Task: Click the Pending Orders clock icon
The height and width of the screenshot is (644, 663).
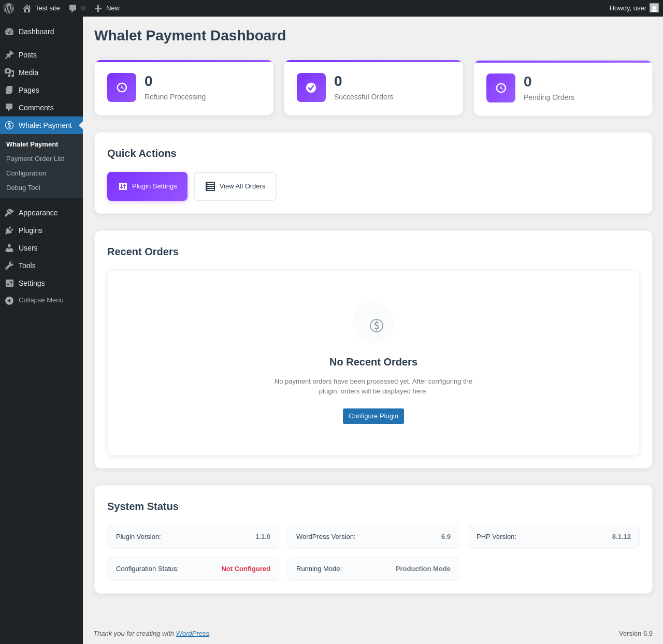Action: (501, 88)
